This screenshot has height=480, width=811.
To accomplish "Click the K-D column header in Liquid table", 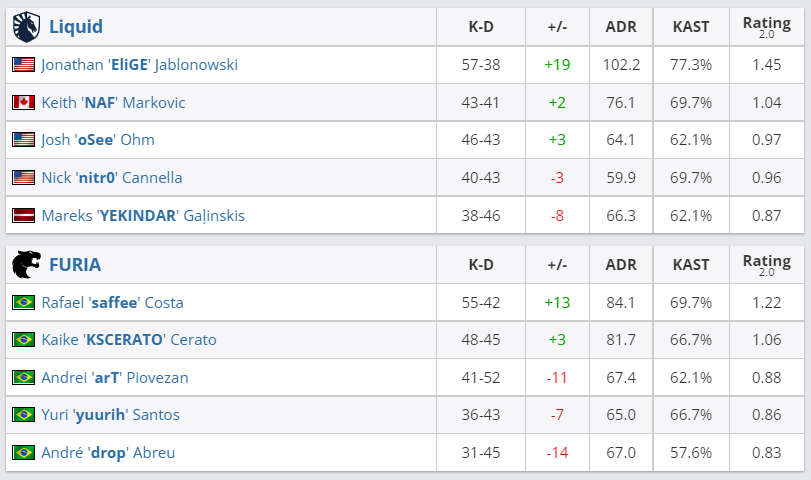I will 481,27.
